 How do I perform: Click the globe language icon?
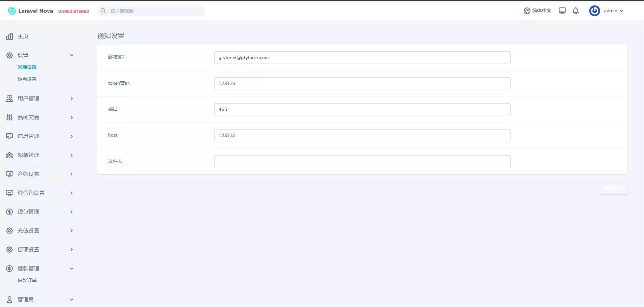click(x=527, y=11)
